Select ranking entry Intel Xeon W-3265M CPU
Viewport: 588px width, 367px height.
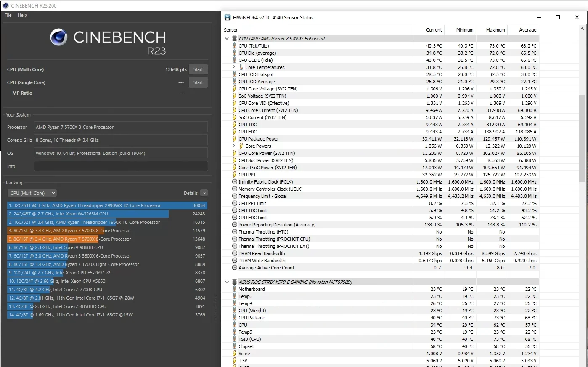click(x=107, y=214)
